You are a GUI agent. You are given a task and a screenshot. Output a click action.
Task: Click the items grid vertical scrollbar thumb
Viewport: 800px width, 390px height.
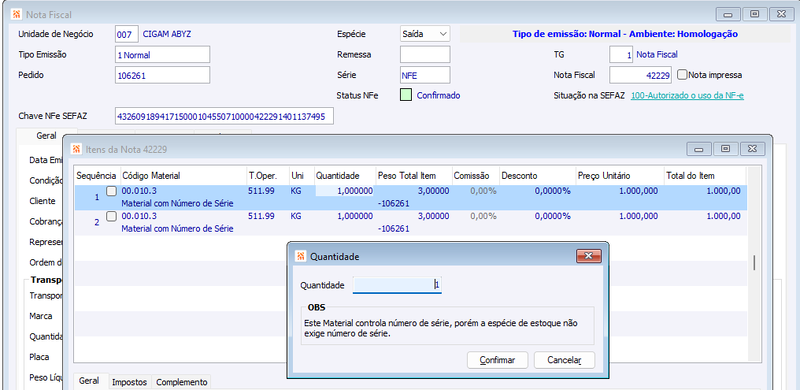pyautogui.click(x=754, y=263)
